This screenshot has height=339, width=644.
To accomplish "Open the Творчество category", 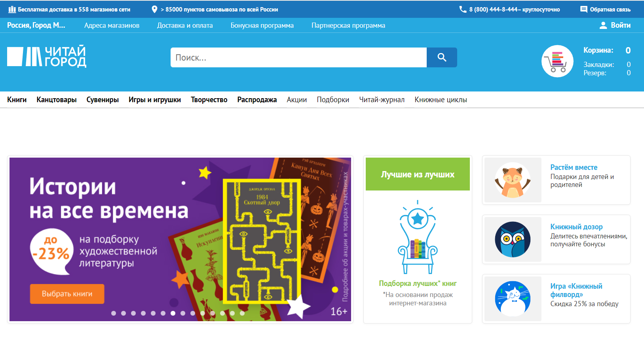I will point(209,100).
